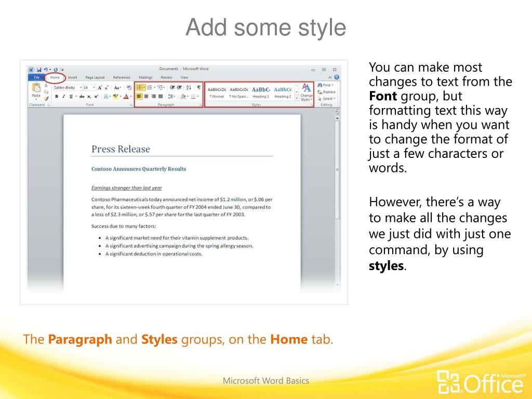Viewport: 532px width, 399px height.
Task: Click the Clear Formatting eraser icon
Action: pyautogui.click(x=129, y=87)
